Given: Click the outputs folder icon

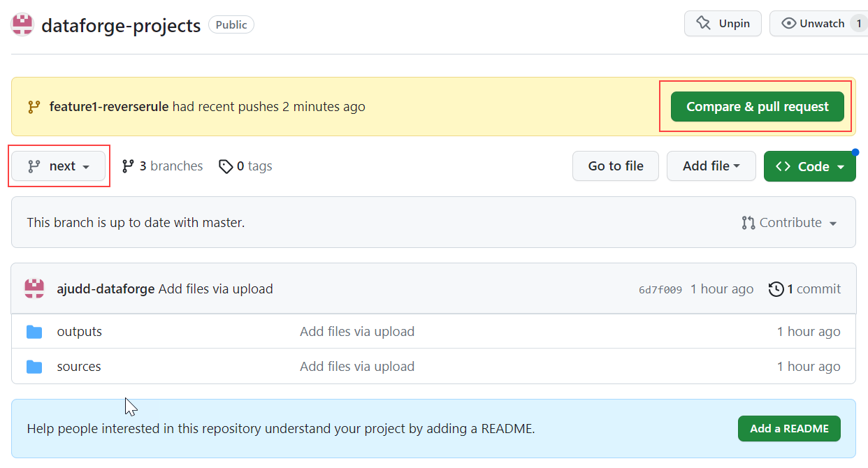Looking at the screenshot, I should [34, 332].
